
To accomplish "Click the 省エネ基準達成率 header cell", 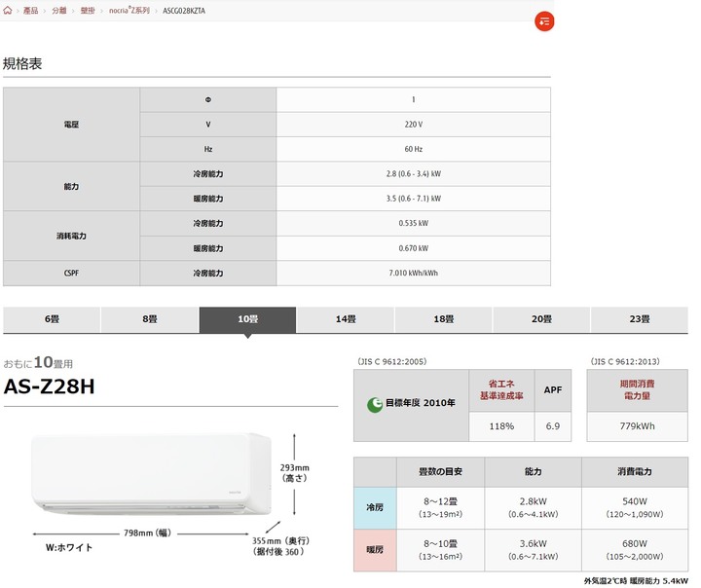I will click(501, 390).
